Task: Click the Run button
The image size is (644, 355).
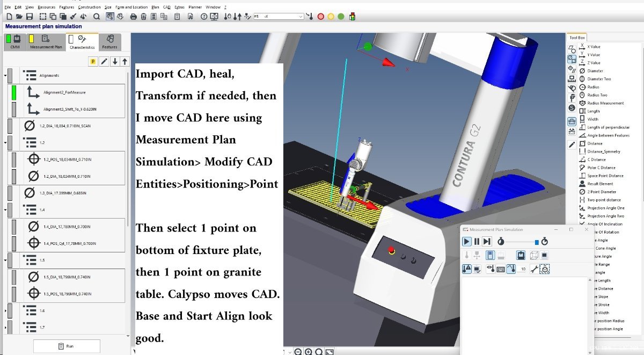Action: click(67, 346)
